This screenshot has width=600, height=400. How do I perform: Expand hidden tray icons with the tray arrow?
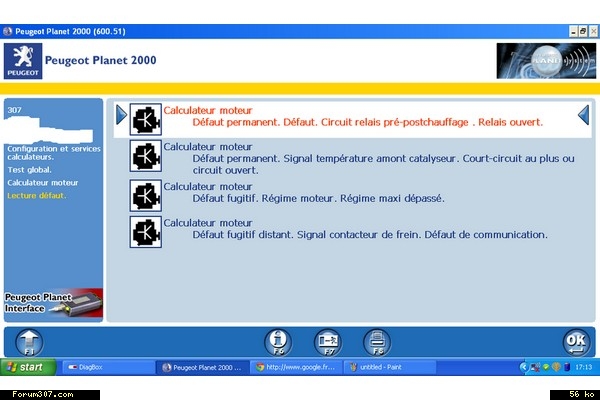(523, 367)
